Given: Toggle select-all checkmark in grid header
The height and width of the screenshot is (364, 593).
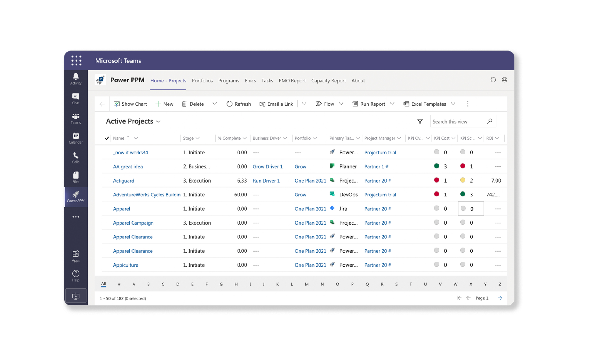Looking at the screenshot, I should pyautogui.click(x=107, y=138).
